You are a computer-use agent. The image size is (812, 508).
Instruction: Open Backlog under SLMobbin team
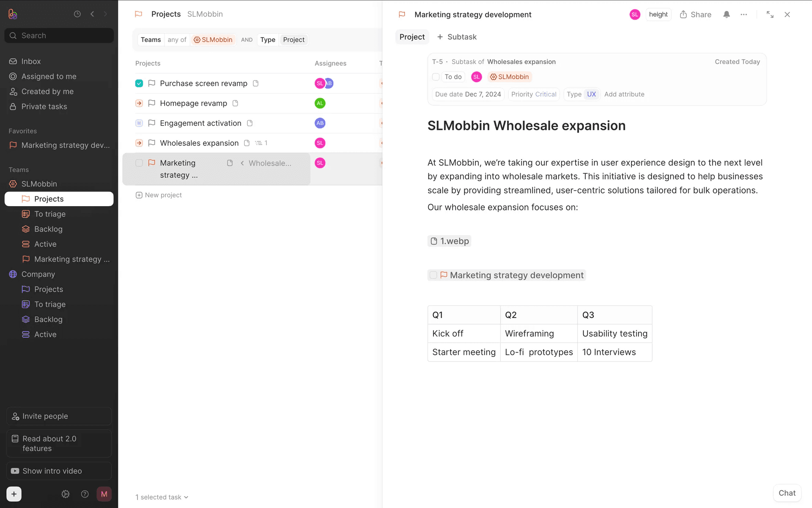pos(48,229)
